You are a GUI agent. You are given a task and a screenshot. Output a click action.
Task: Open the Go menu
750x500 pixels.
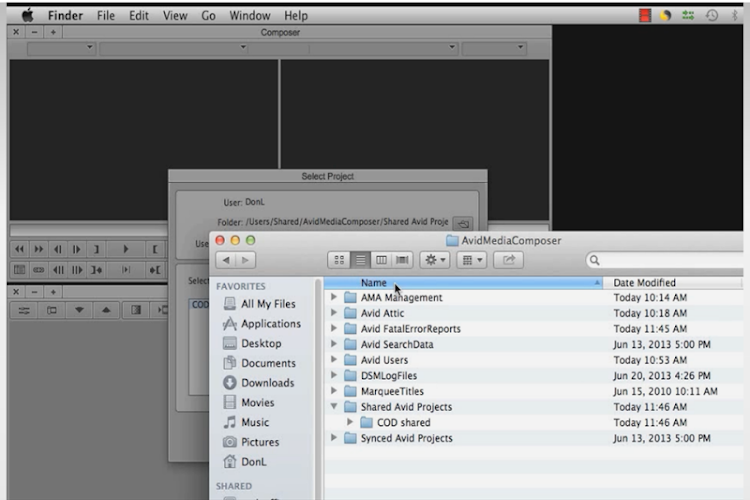pyautogui.click(x=208, y=16)
